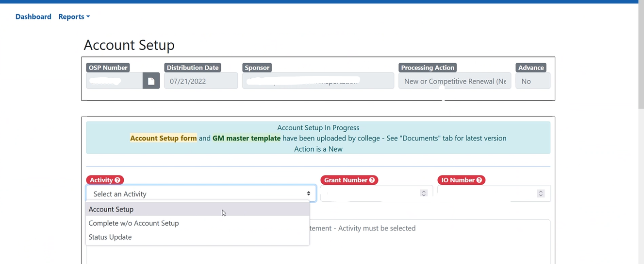Click the Grant Number help question-mark icon
Image resolution: width=644 pixels, height=264 pixels.
(372, 180)
